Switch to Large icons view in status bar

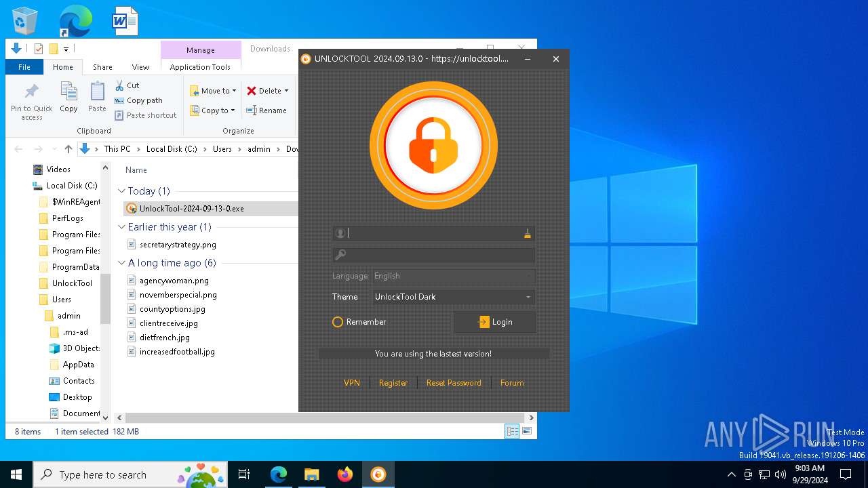(526, 431)
